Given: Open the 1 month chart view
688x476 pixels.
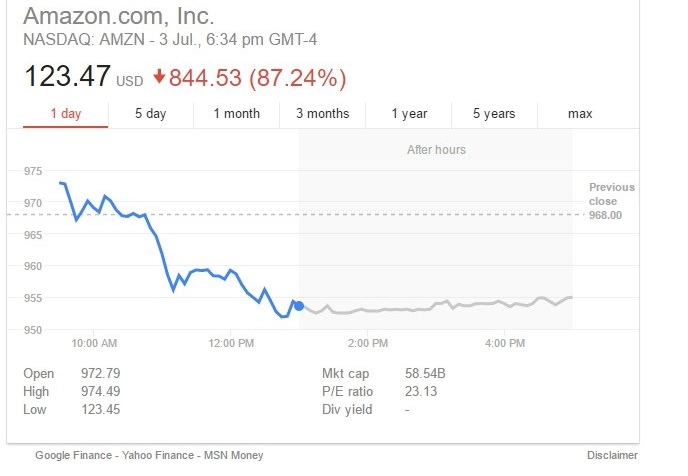Looking at the screenshot, I should coord(236,114).
